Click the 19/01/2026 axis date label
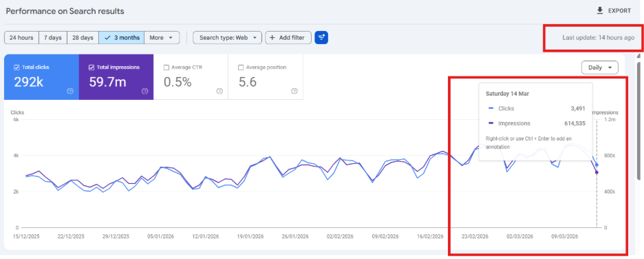Viewport: 644px width, 259px height. [250, 236]
